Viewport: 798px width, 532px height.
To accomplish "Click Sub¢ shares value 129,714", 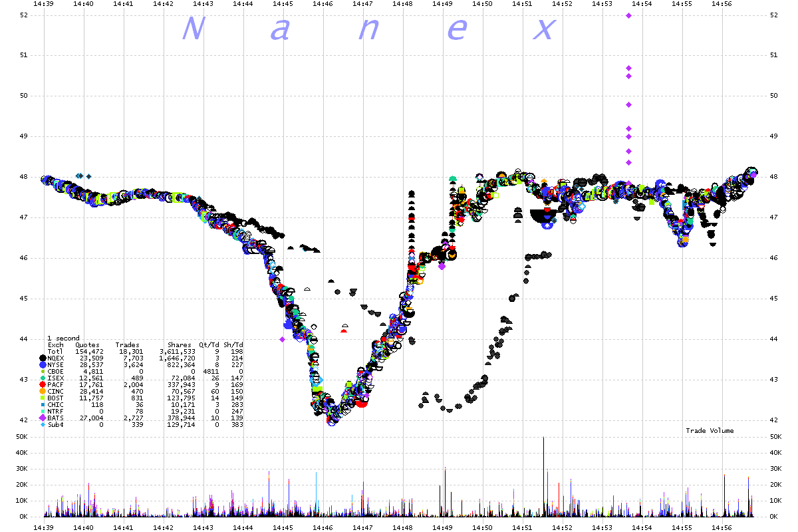I will (x=181, y=424).
